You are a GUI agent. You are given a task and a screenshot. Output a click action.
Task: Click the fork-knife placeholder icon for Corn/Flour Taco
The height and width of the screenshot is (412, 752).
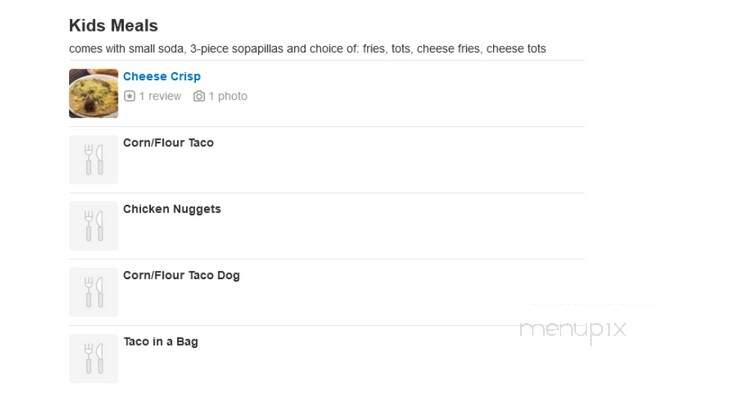[94, 159]
